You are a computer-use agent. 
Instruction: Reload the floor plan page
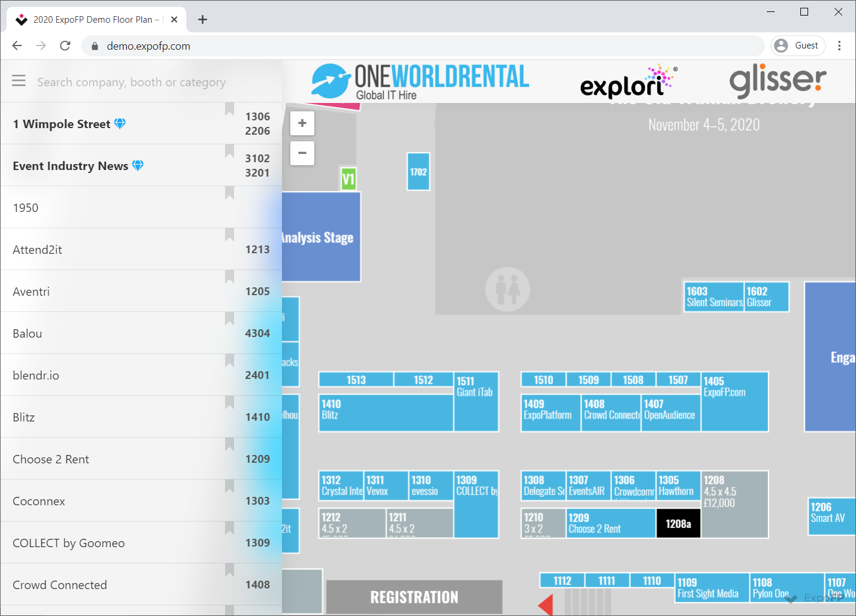pyautogui.click(x=65, y=45)
